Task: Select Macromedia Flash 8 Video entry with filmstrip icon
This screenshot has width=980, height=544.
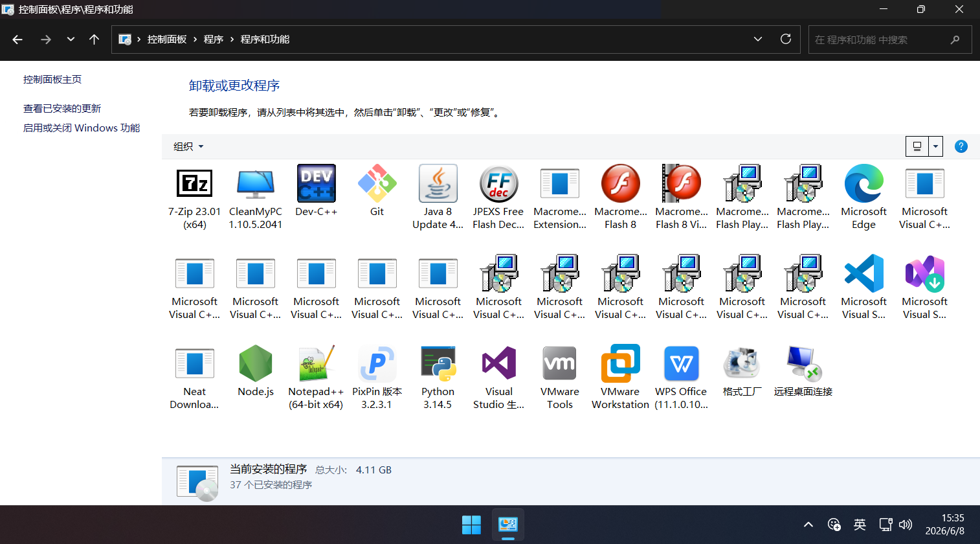Action: point(682,197)
